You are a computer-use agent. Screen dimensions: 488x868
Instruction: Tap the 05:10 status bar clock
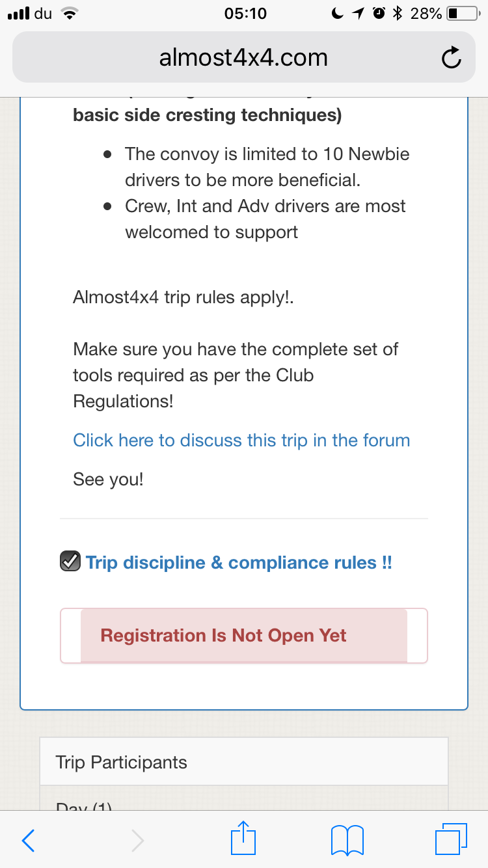pyautogui.click(x=245, y=14)
